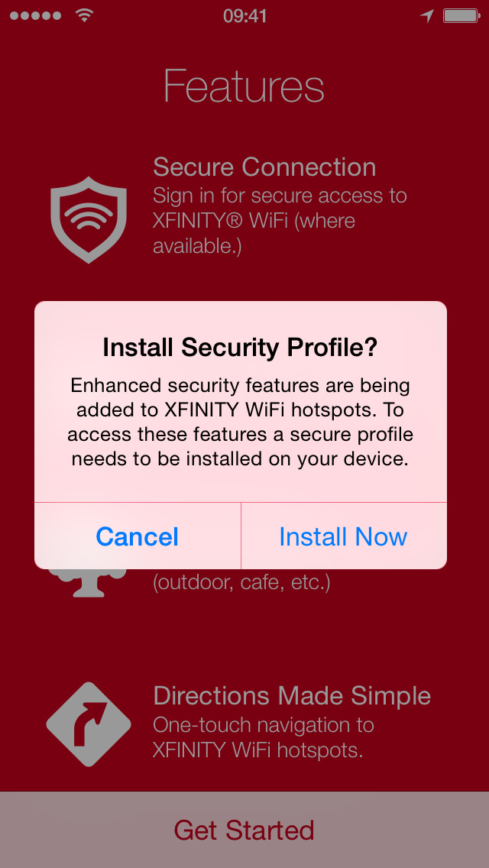489x868 pixels.
Task: Tap the tree icon behind the dialog
Action: point(88,583)
